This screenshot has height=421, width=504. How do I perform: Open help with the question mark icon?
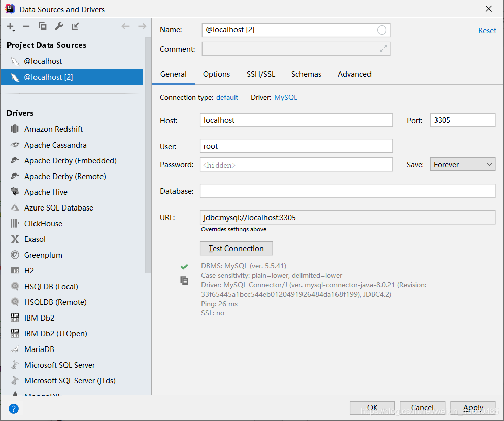(x=14, y=409)
